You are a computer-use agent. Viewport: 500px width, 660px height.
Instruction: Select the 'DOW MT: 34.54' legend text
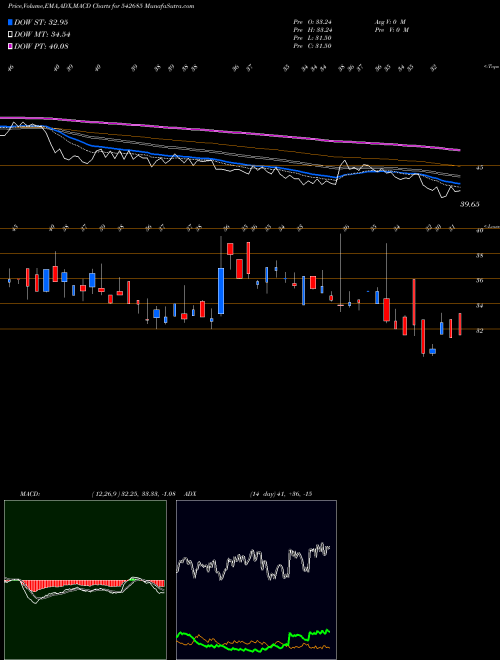click(42, 35)
